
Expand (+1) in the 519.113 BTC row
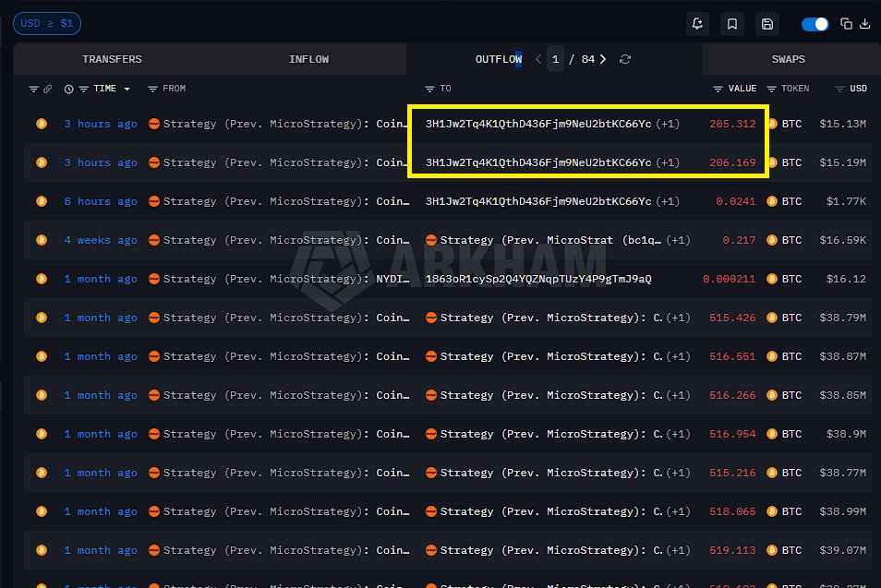coord(678,550)
